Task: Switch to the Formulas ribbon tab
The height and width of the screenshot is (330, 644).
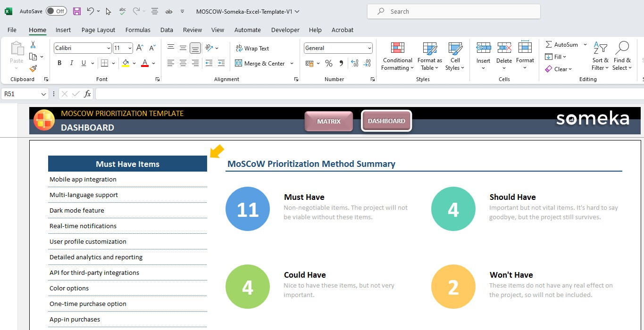Action: 138,30
